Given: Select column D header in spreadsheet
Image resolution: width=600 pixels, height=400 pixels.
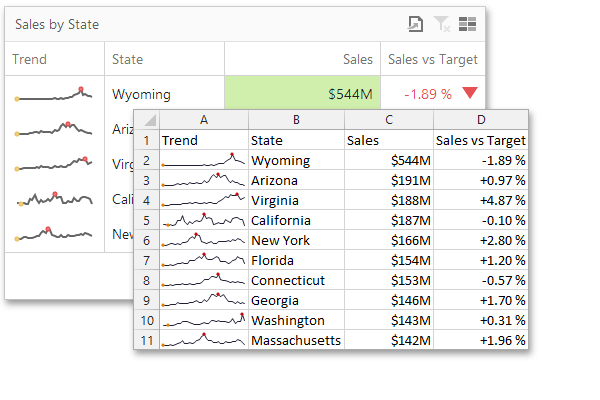Looking at the screenshot, I should point(481,120).
